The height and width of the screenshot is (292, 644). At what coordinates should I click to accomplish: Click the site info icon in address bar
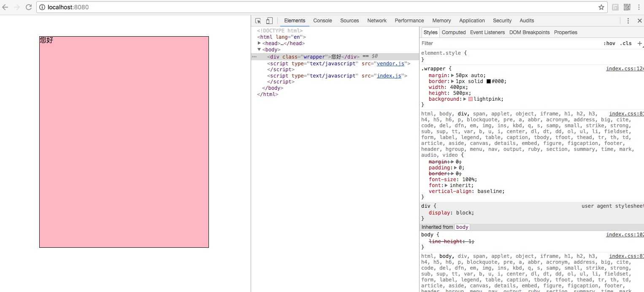point(42,7)
